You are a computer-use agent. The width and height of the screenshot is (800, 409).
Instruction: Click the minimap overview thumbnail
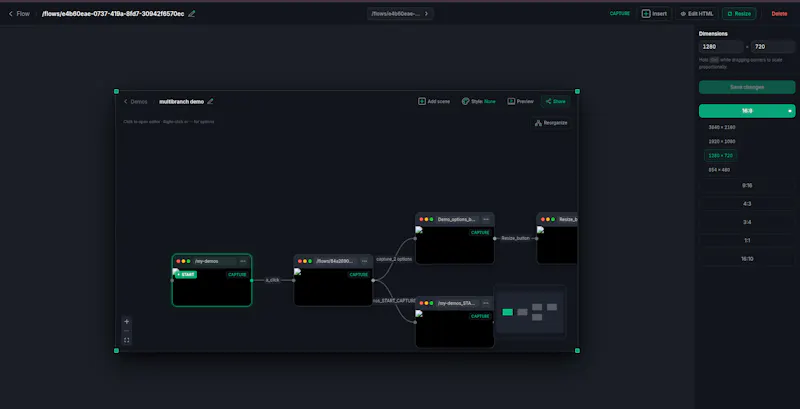[x=530, y=312]
